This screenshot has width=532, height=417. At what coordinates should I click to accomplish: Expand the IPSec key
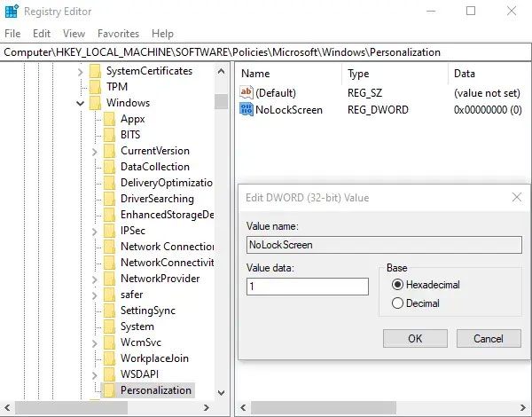[x=95, y=232]
